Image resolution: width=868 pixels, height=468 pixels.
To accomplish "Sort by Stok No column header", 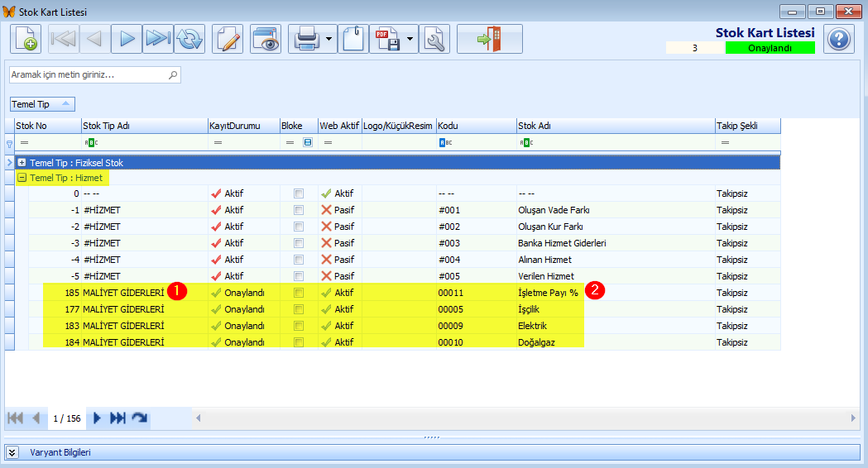I will 48,126.
